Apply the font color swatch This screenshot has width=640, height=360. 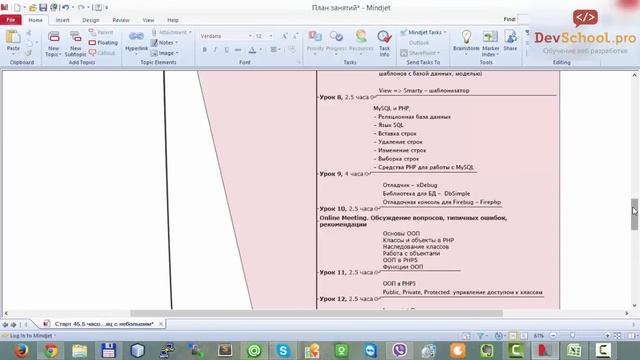252,50
